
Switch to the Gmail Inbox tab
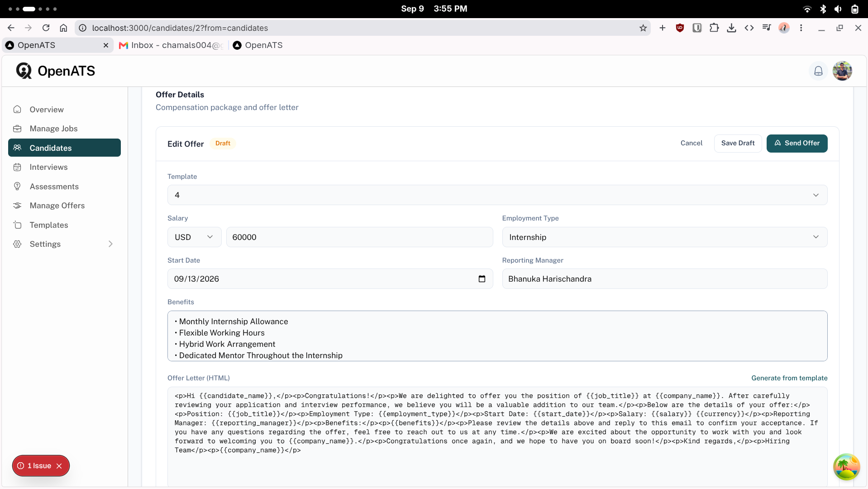172,45
